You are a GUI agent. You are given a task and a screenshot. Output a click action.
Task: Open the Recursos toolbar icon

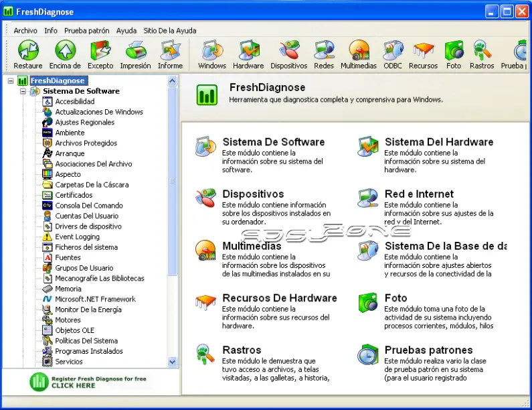[424, 50]
